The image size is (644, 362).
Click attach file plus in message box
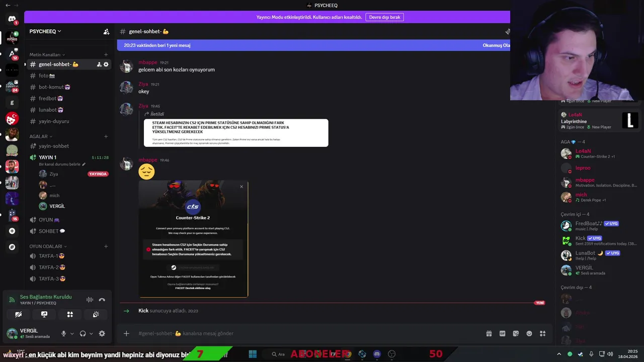[126, 333]
